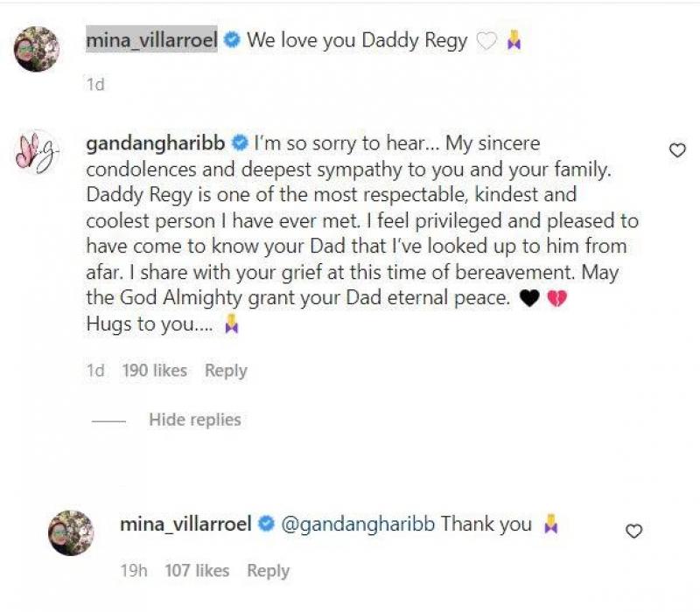Click verified badge in the Thank you reply
This screenshot has height=612, width=700.
tap(266, 525)
